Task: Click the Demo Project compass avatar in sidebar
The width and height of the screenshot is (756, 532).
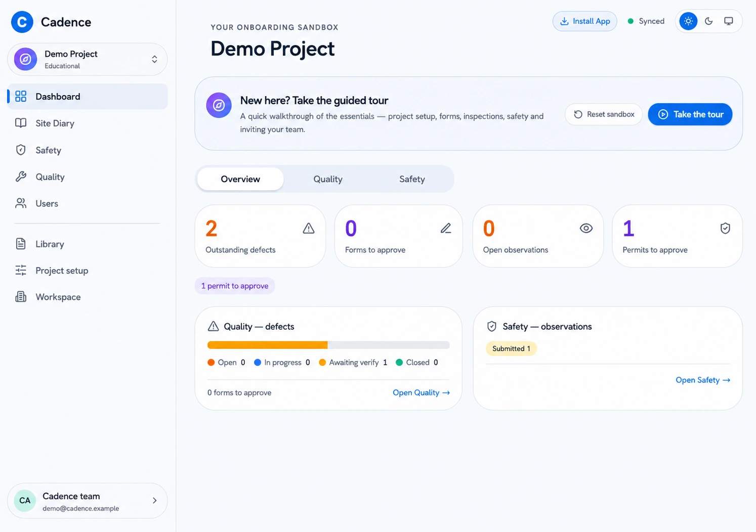Action: (25, 59)
